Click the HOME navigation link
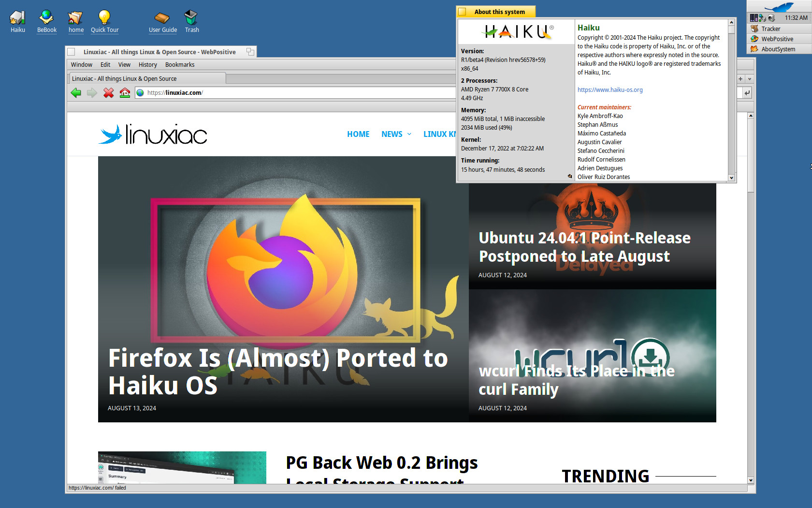 pyautogui.click(x=358, y=134)
